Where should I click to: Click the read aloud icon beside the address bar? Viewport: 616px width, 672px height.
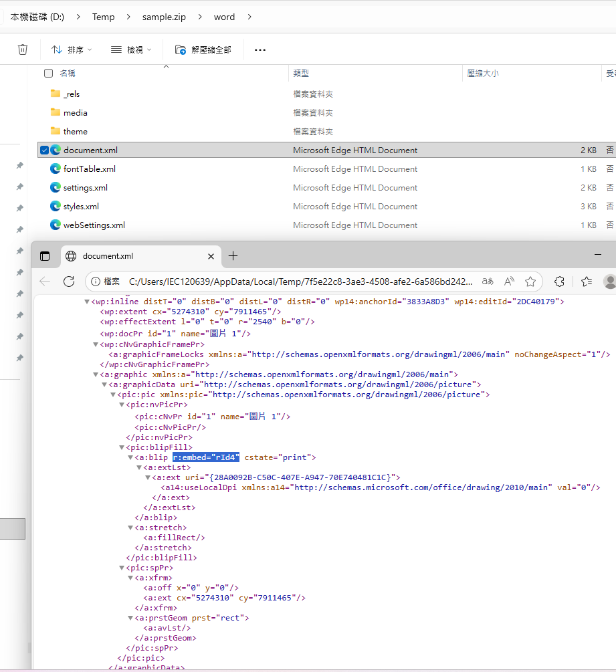509,282
